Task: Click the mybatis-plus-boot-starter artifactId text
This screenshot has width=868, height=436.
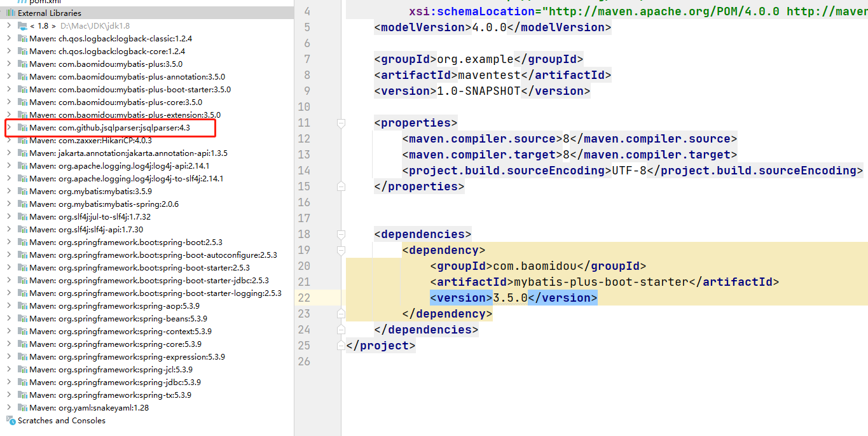Action: click(601, 282)
